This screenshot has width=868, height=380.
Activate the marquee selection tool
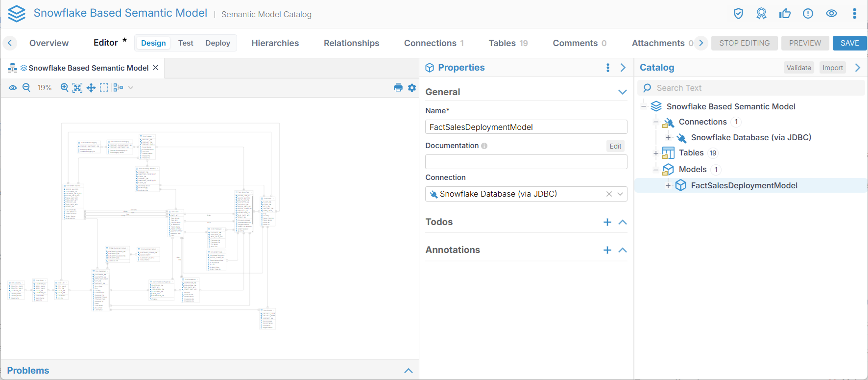tap(104, 88)
